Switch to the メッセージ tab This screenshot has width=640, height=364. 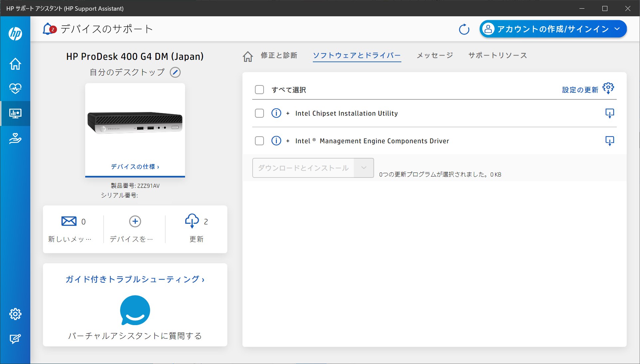pyautogui.click(x=435, y=56)
